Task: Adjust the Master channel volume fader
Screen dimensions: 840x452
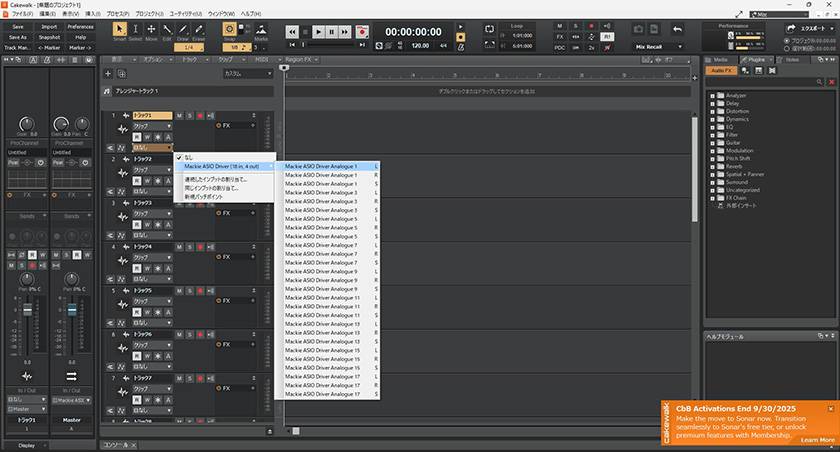Action: pyautogui.click(x=72, y=312)
